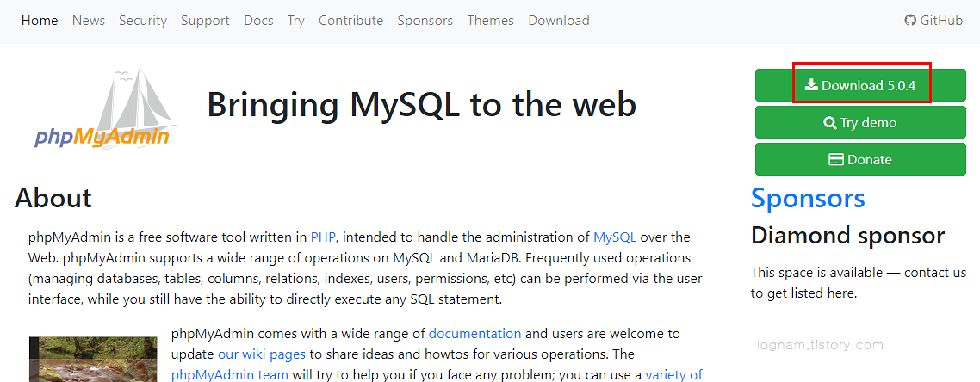Click the Bringing MySQL to the web headline

pyautogui.click(x=422, y=104)
